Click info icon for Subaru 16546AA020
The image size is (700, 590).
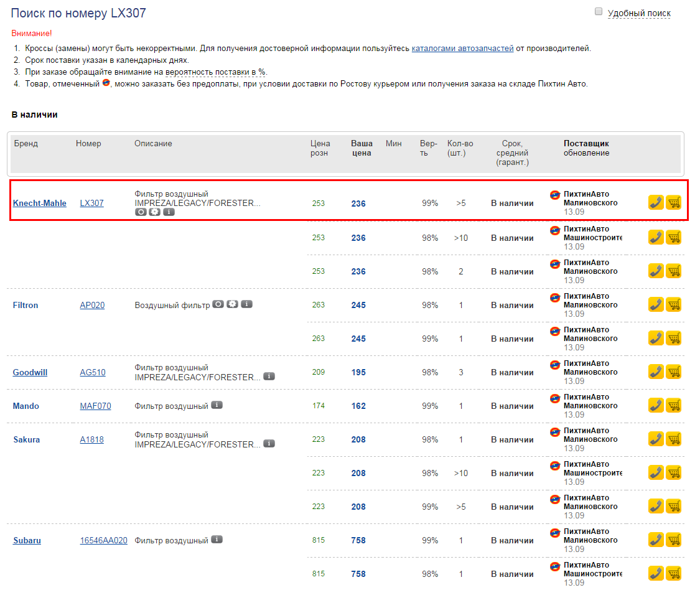point(217,540)
